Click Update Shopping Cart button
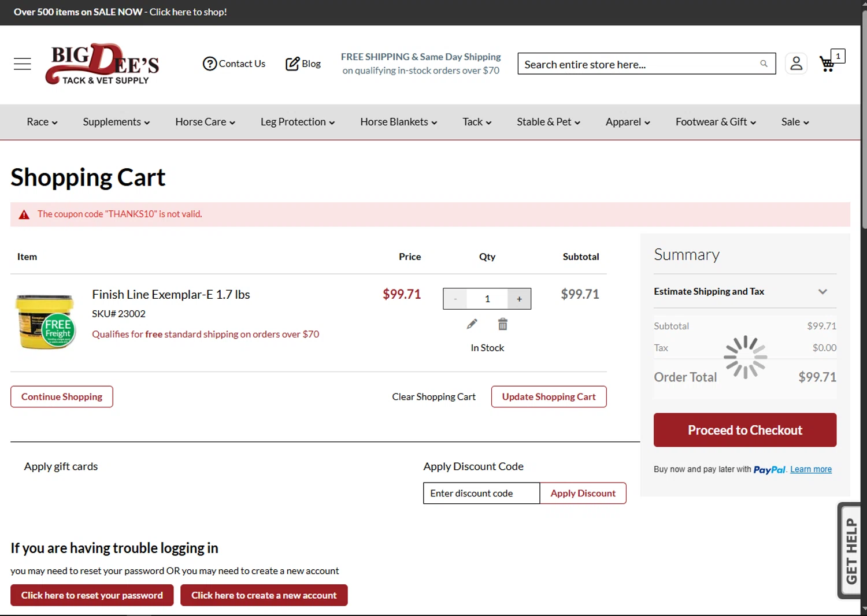The height and width of the screenshot is (616, 867). [x=549, y=396]
